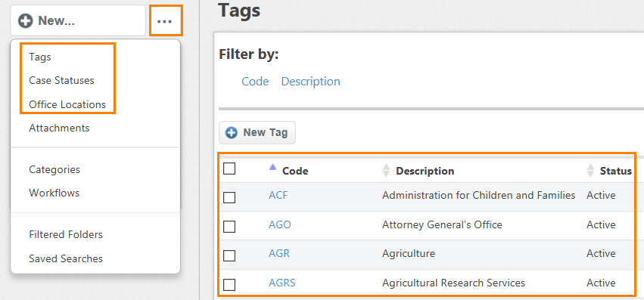The height and width of the screenshot is (300, 644).
Task: Check the AGO row checkbox
Action: tap(229, 227)
